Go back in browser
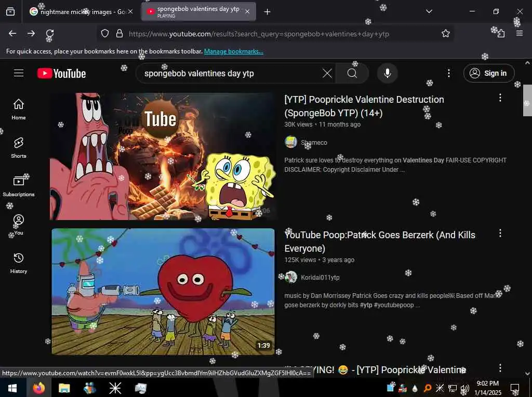The width and height of the screenshot is (532, 397). pos(12,33)
